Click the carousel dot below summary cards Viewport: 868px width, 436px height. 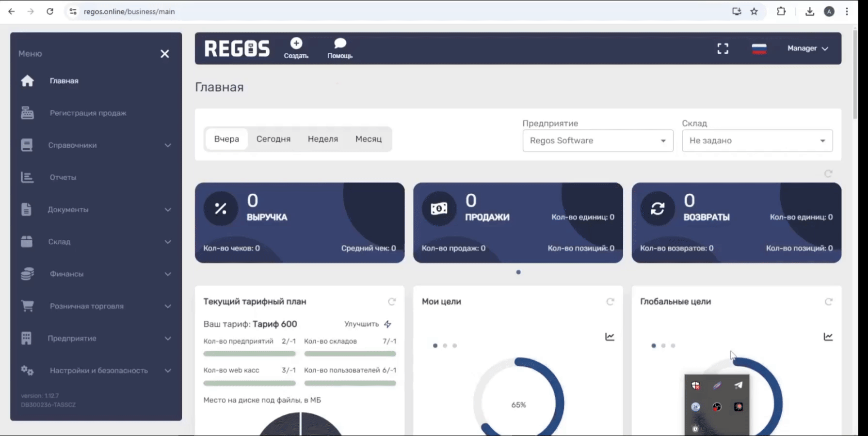pyautogui.click(x=518, y=272)
